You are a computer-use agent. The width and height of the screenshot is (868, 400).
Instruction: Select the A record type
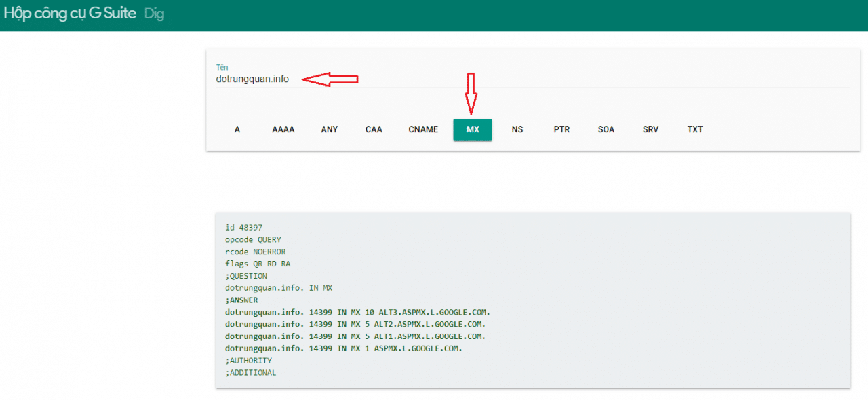[237, 129]
